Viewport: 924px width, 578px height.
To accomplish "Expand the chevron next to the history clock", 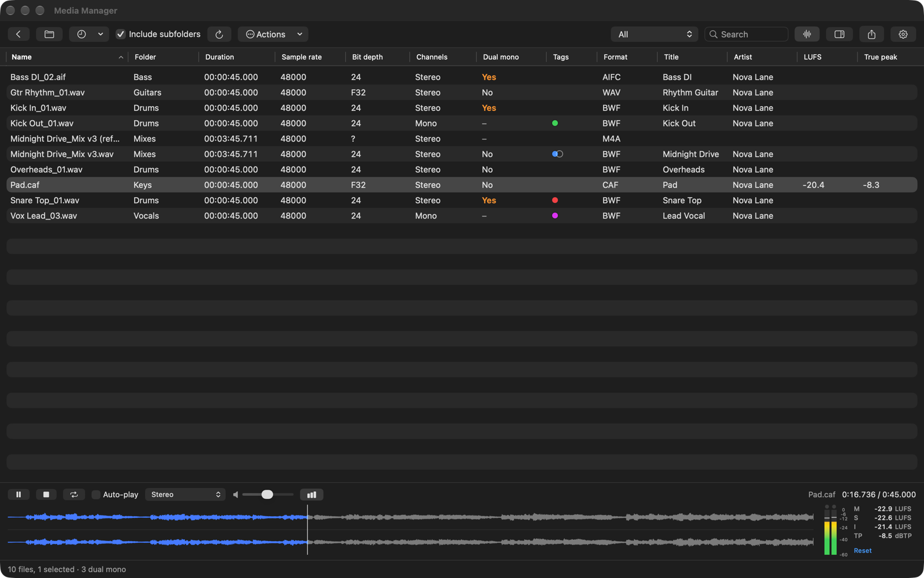I will [100, 34].
